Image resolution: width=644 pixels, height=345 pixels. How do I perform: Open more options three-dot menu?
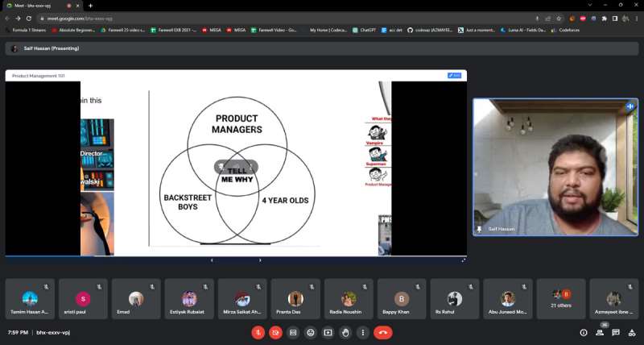click(x=363, y=332)
